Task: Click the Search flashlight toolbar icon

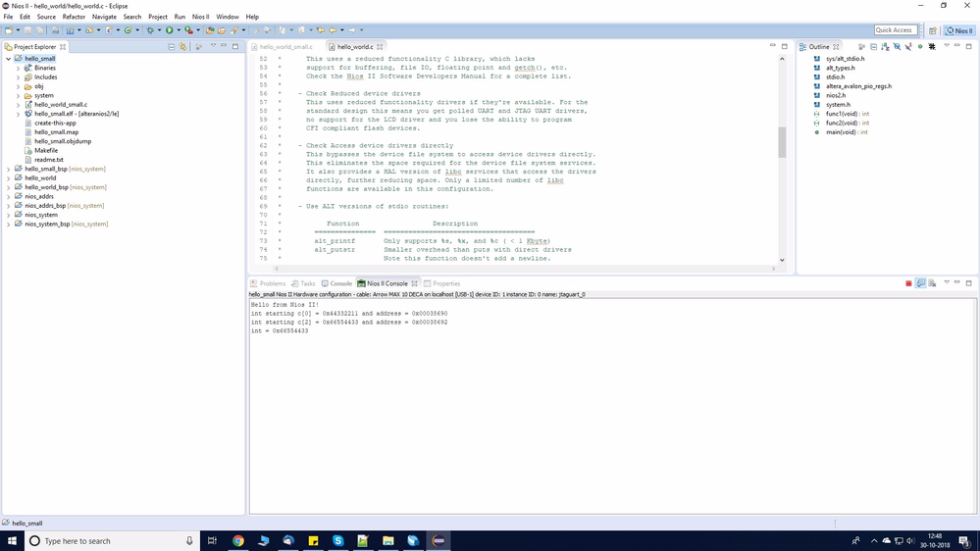Action: click(x=234, y=30)
